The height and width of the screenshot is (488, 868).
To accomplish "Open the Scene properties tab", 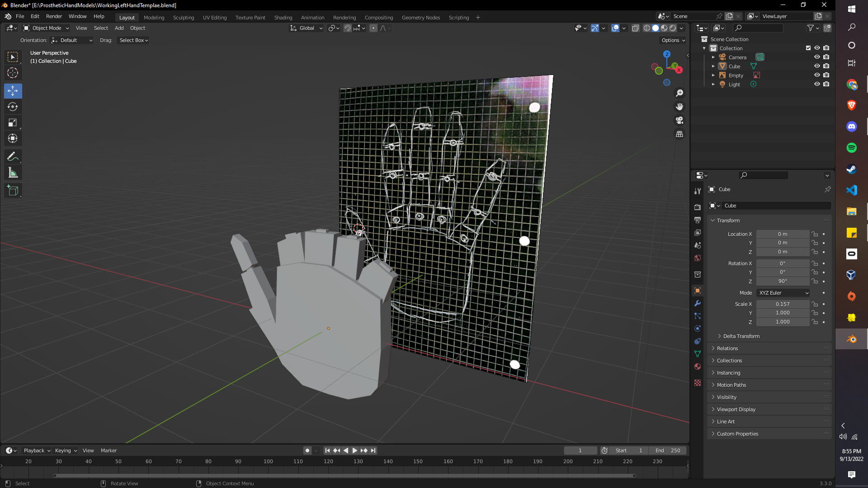I will 698,245.
